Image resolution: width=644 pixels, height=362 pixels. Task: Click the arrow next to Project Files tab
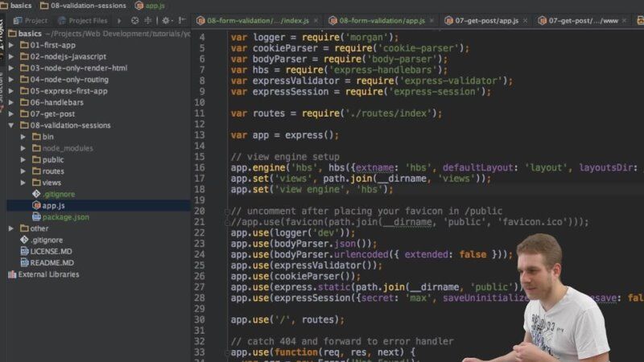pyautogui.click(x=119, y=21)
